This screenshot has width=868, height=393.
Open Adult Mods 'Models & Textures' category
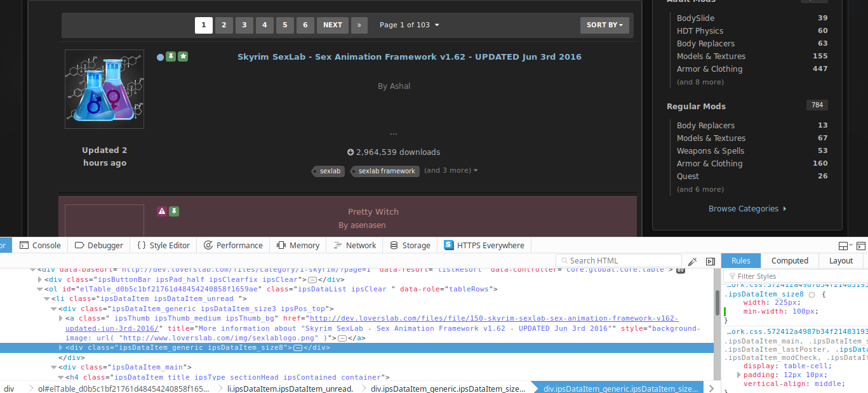711,57
